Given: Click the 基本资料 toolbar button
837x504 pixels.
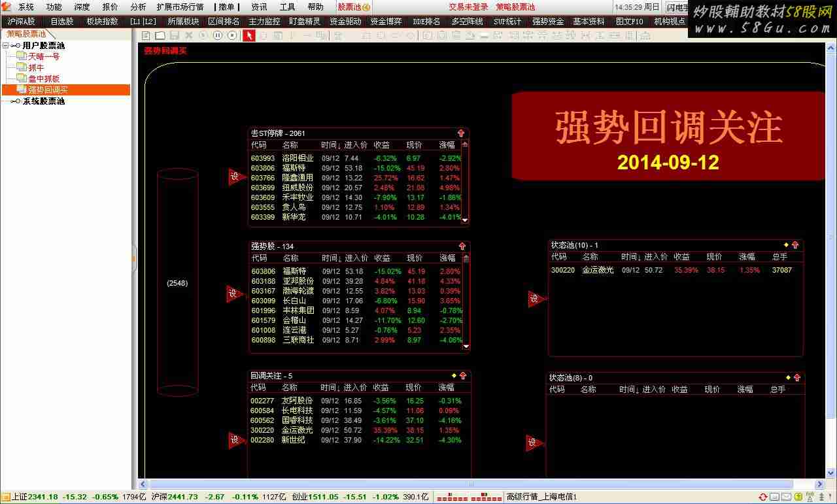Looking at the screenshot, I should [x=589, y=22].
